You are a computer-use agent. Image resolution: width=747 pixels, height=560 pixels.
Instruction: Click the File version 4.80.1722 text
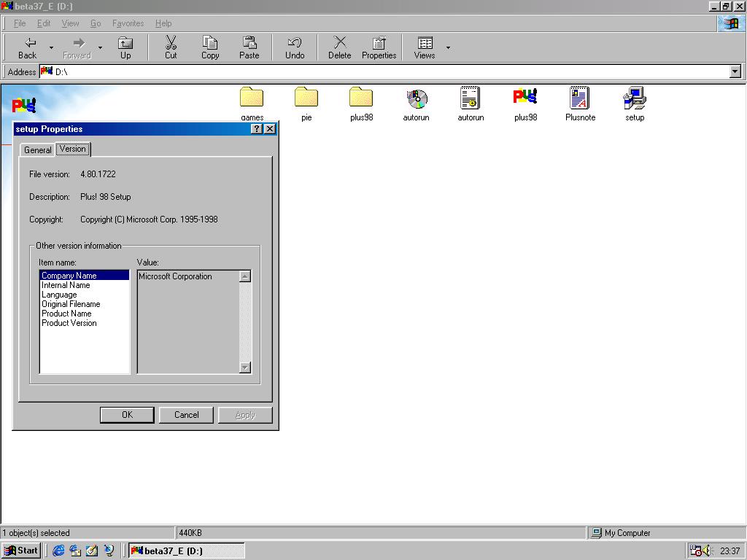click(98, 174)
